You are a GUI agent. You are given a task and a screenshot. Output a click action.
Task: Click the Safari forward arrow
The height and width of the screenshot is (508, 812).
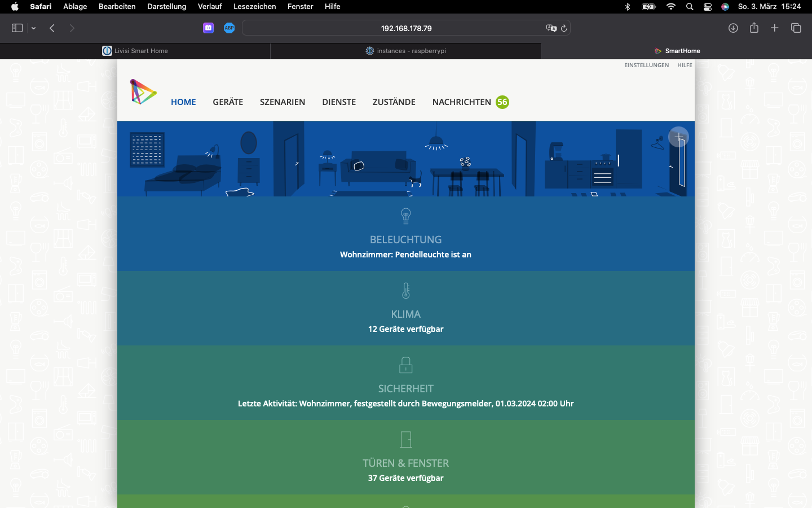coord(72,28)
